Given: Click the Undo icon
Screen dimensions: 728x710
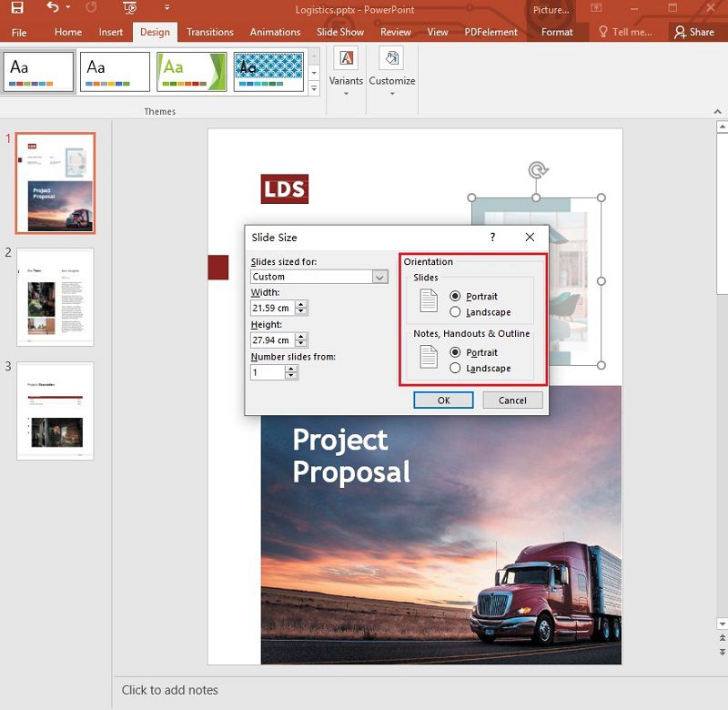Looking at the screenshot, I should coord(55,8).
